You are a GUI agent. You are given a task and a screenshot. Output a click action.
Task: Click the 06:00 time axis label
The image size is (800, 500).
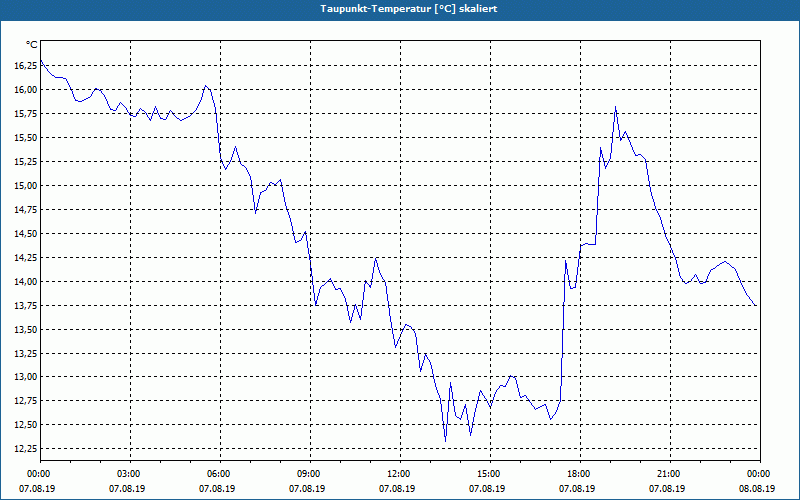(x=220, y=474)
